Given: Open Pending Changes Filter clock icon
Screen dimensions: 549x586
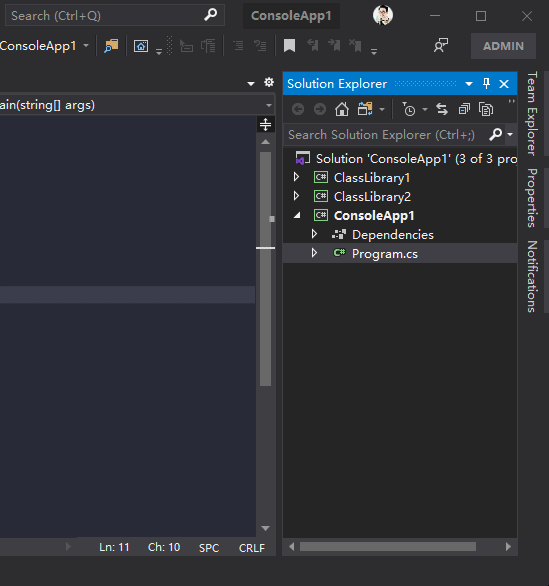Looking at the screenshot, I should pyautogui.click(x=409, y=110).
